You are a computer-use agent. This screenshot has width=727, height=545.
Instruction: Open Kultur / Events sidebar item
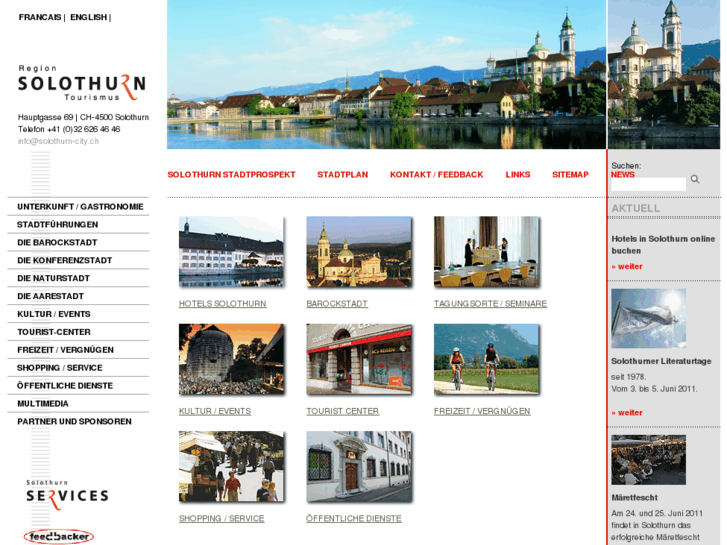(x=54, y=314)
